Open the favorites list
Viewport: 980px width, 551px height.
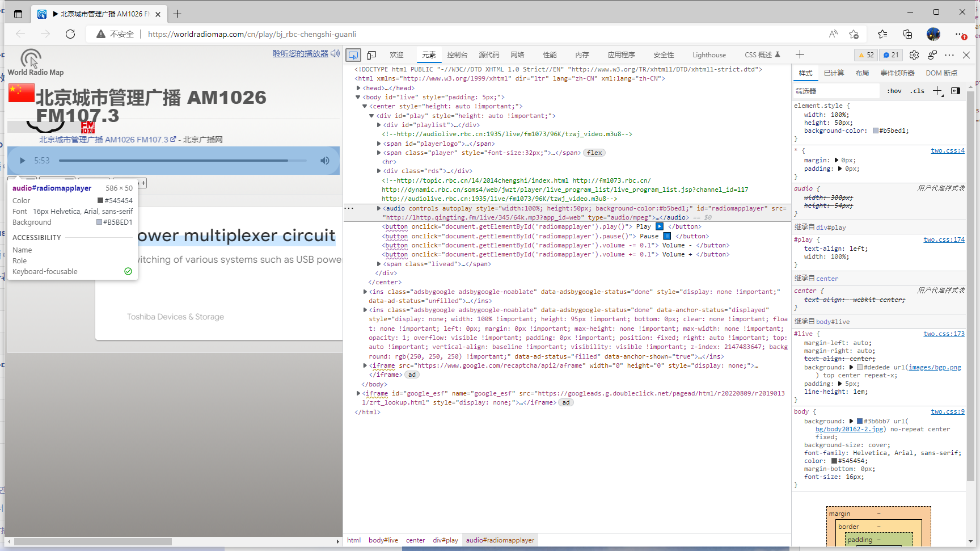tap(882, 34)
